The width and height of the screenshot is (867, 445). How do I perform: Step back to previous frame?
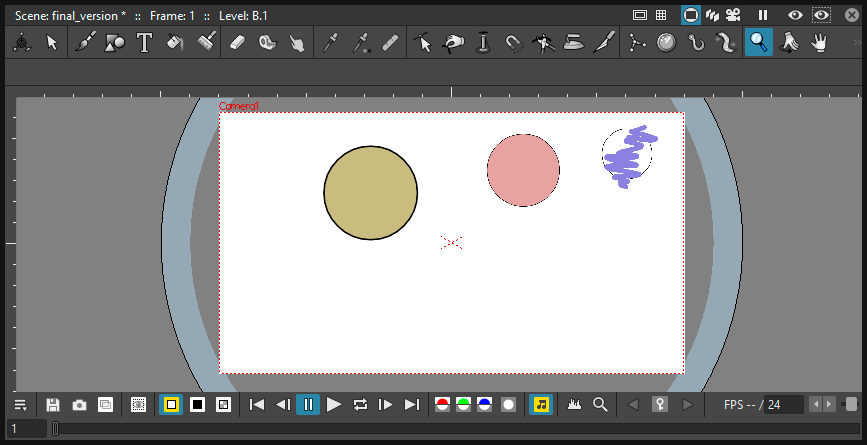coord(283,405)
